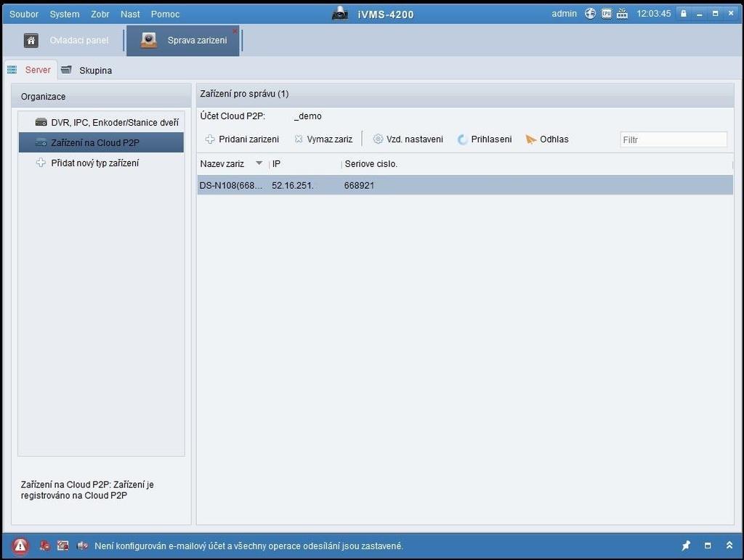Click the home icon of Ovladaci panel
This screenshot has height=560, width=744.
click(31, 40)
